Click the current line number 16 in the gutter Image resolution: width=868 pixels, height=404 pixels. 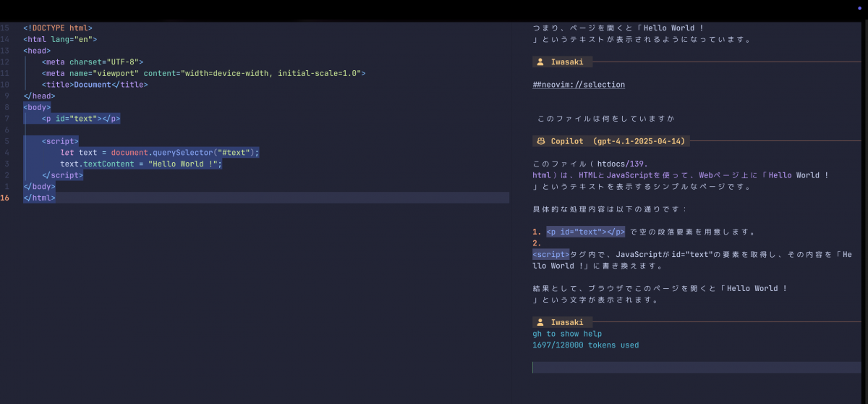point(7,198)
